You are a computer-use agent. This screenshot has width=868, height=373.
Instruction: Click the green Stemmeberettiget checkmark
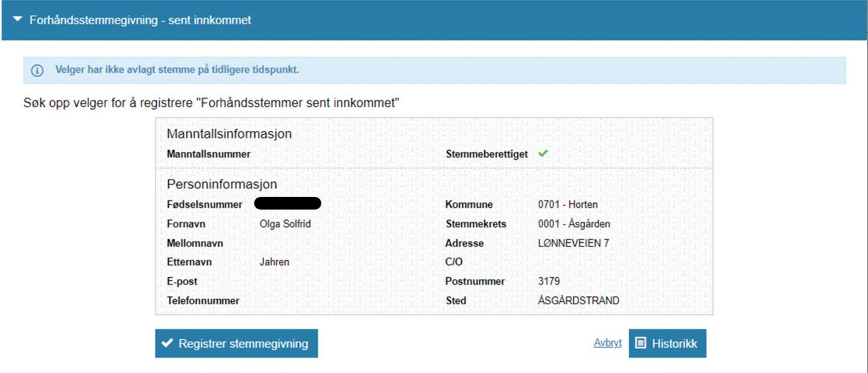[543, 154]
